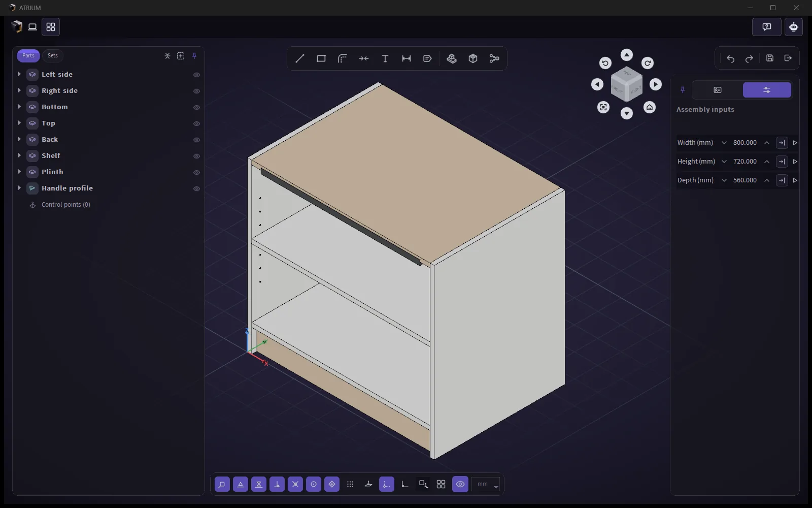Click the Redo arrow

749,58
